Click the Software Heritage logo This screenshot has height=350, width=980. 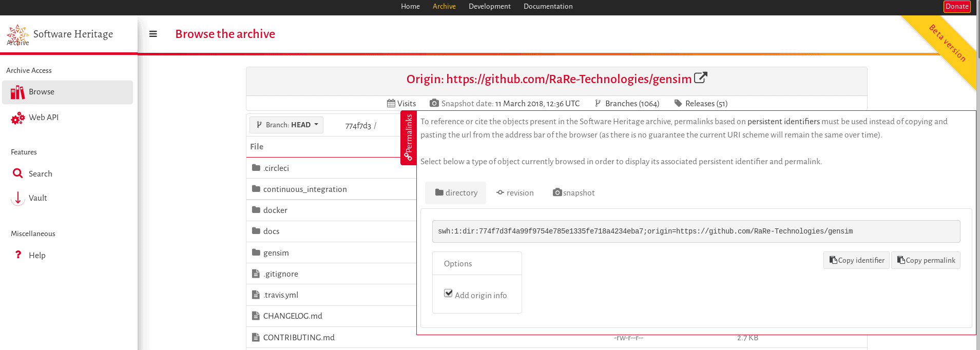pos(17,34)
